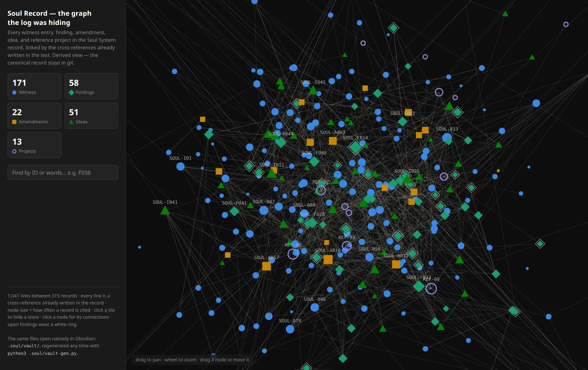Hide the Ideas store tile
Viewport: 588px width, 370px height.
91,116
